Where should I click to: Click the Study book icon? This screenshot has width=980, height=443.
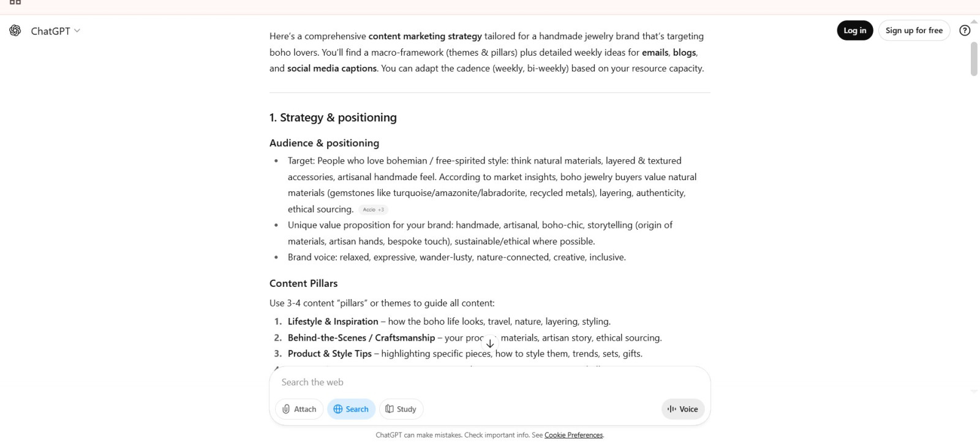[x=390, y=409]
